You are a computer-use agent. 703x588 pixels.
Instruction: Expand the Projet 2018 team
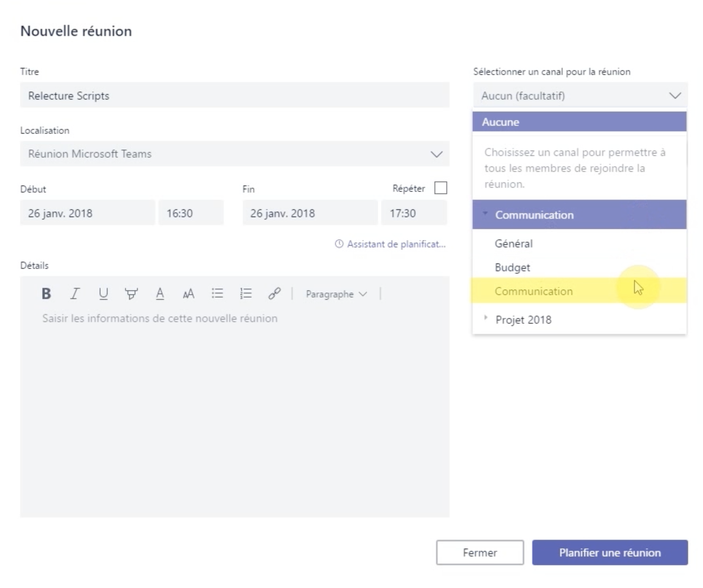coord(485,318)
